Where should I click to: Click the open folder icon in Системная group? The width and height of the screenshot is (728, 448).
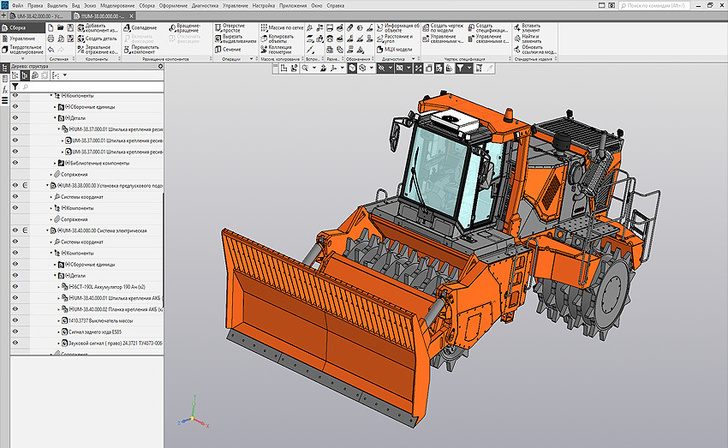pos(60,28)
